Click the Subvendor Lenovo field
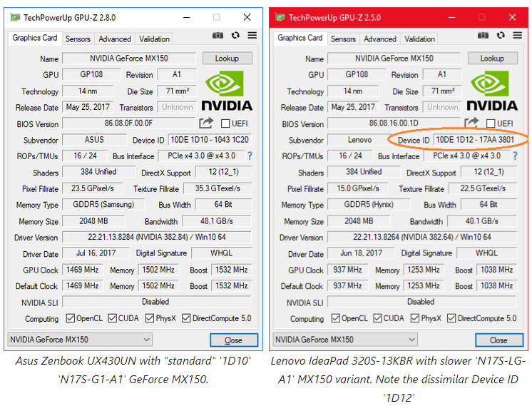 tap(359, 140)
